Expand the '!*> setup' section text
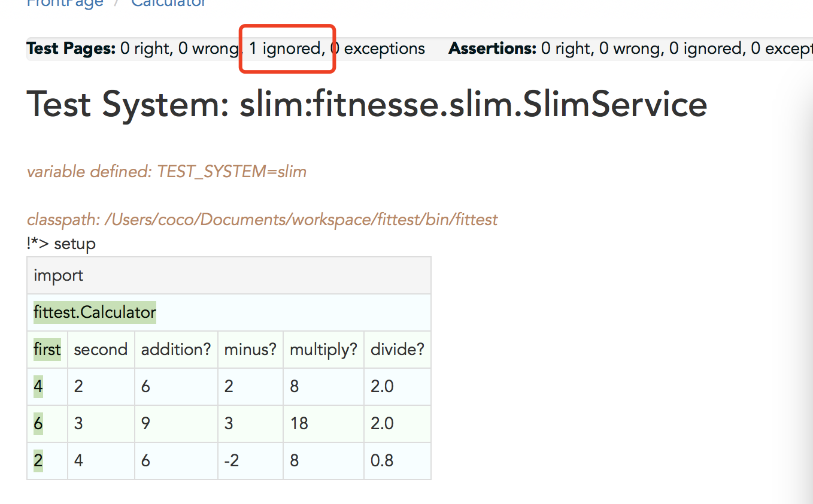Viewport: 813px width, 504px height. click(61, 244)
